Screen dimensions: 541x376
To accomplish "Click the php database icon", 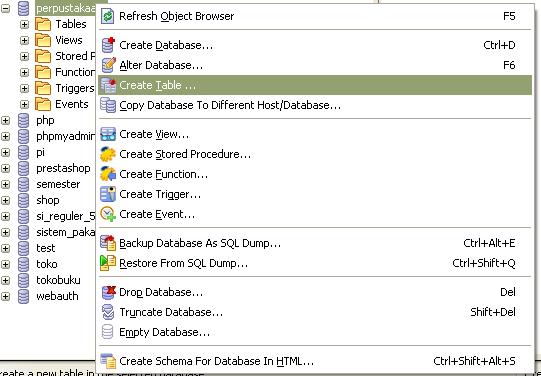I will tap(23, 120).
